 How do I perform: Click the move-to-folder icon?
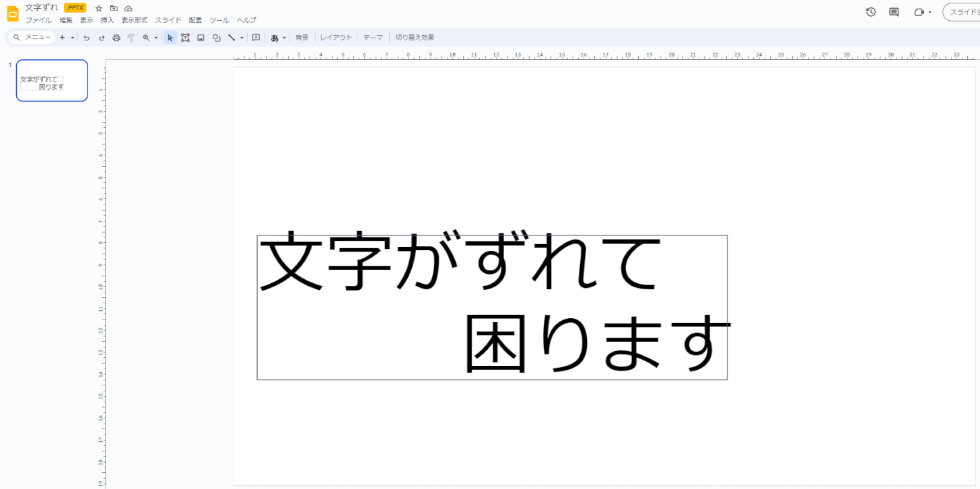click(114, 8)
